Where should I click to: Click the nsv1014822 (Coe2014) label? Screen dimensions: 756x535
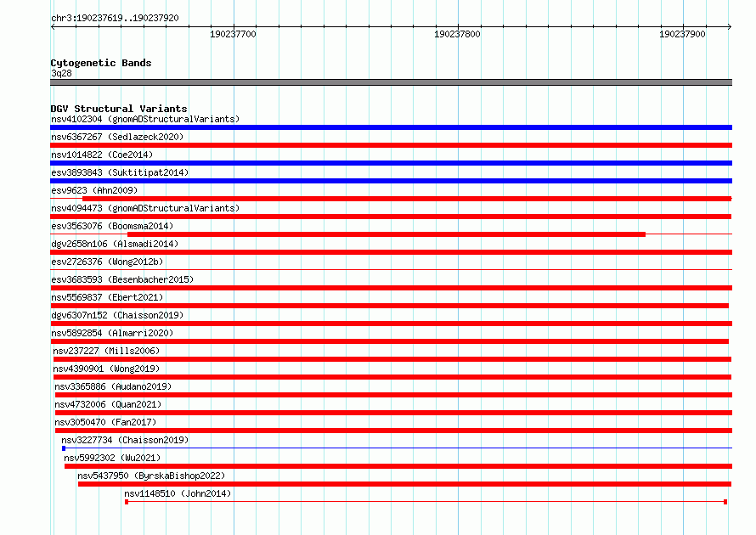pos(102,155)
